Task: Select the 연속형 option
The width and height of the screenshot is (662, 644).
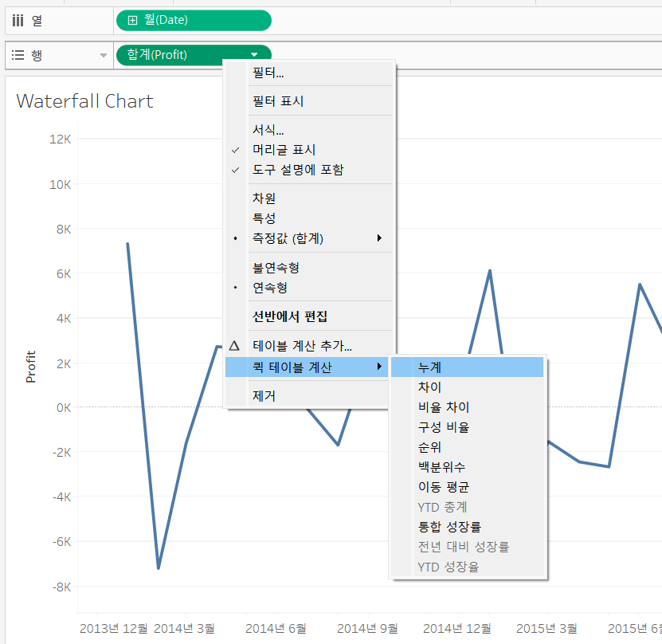Action: tap(309, 288)
